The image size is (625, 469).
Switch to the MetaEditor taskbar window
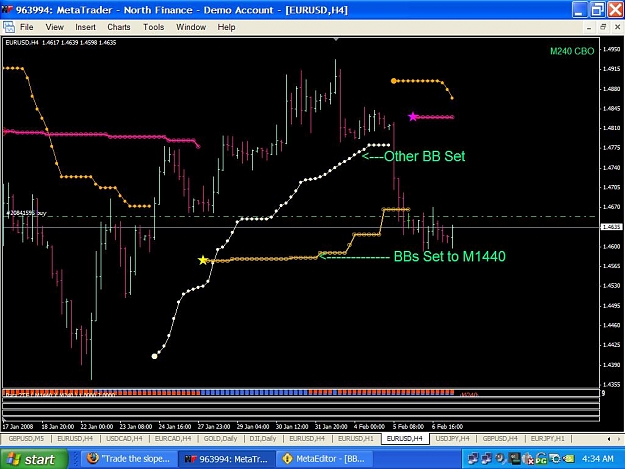click(x=324, y=459)
